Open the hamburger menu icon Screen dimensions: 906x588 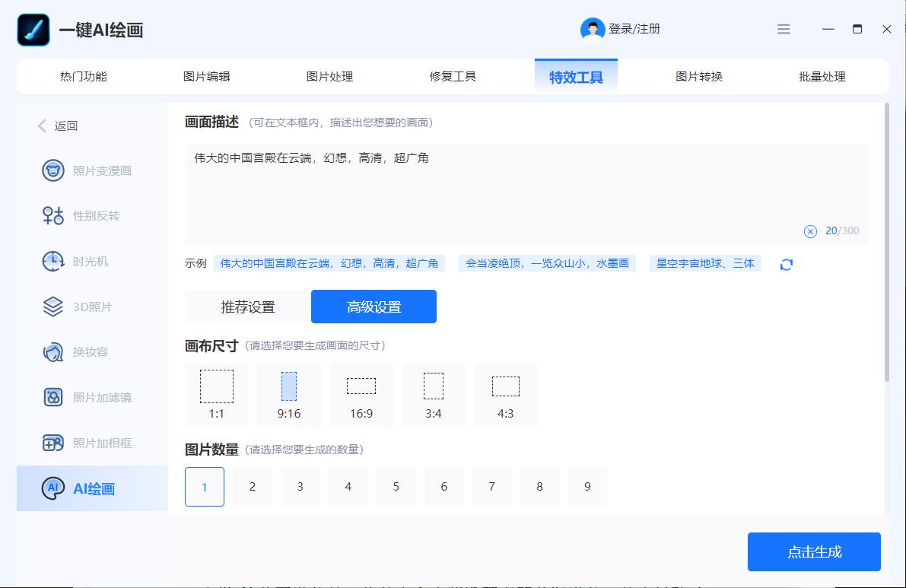[x=784, y=29]
